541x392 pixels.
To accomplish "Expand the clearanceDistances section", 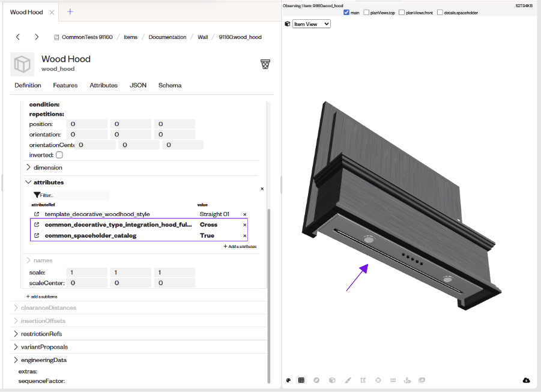I will click(x=16, y=308).
